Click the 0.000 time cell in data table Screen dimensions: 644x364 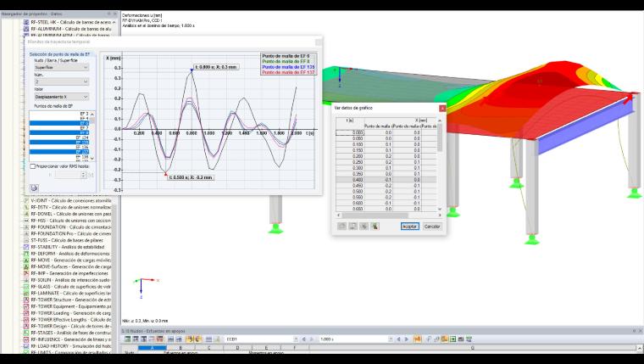[350, 132]
